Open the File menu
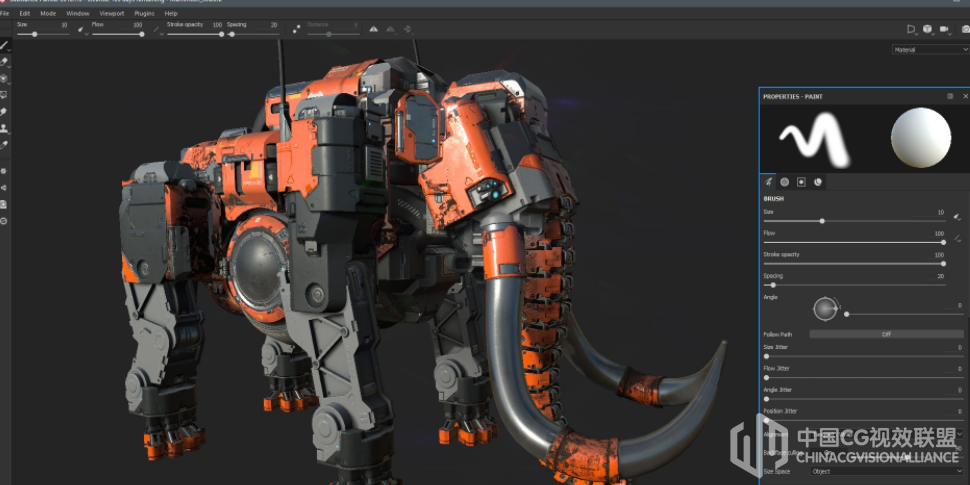The width and height of the screenshot is (970, 485). (4, 13)
